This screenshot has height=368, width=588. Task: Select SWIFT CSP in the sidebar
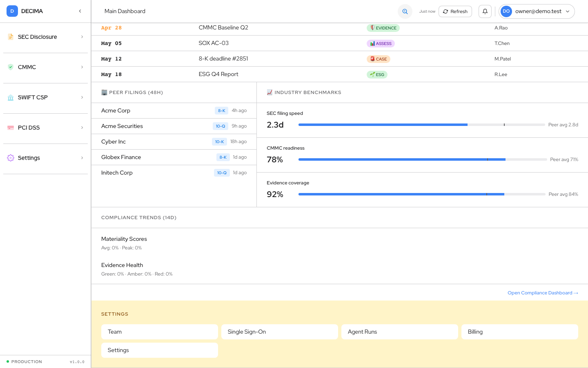pos(45,97)
